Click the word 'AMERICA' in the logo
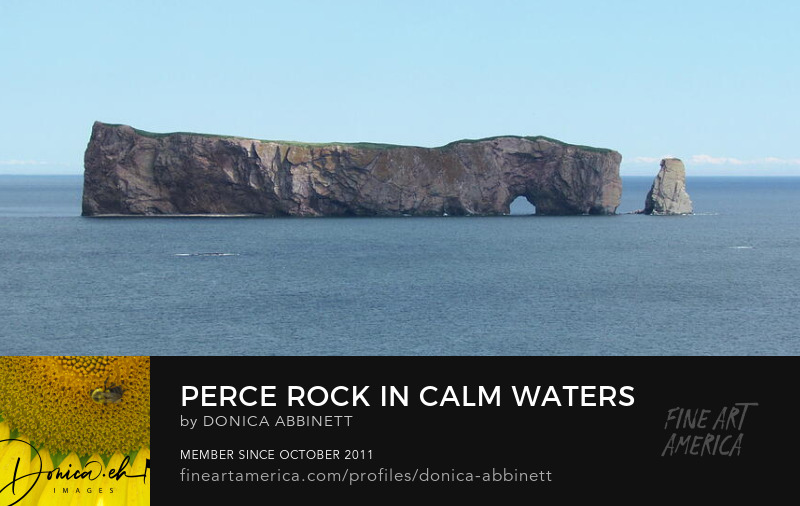The image size is (800, 506). click(704, 445)
